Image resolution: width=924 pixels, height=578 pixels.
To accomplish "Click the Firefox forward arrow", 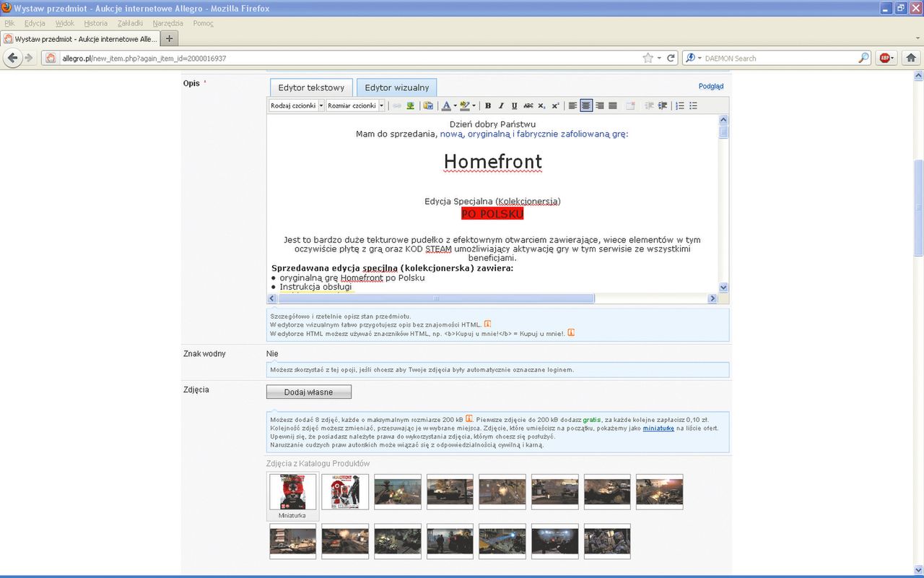I will click(29, 58).
